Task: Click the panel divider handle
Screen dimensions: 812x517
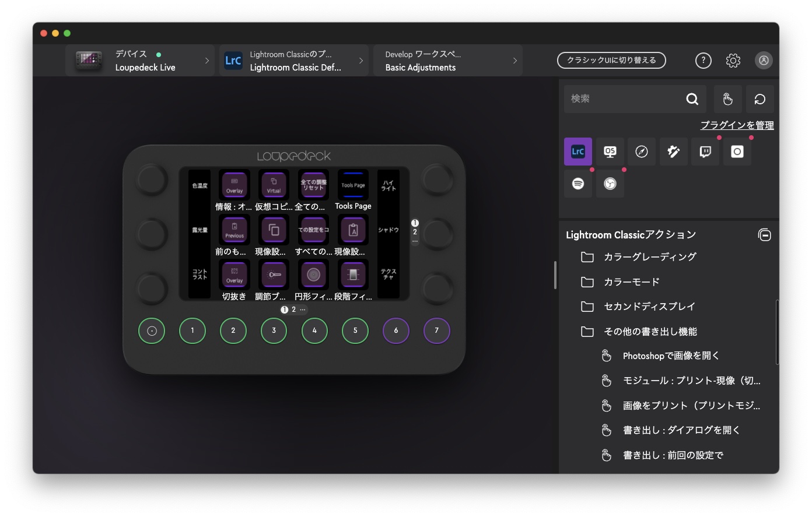Action: click(x=555, y=275)
